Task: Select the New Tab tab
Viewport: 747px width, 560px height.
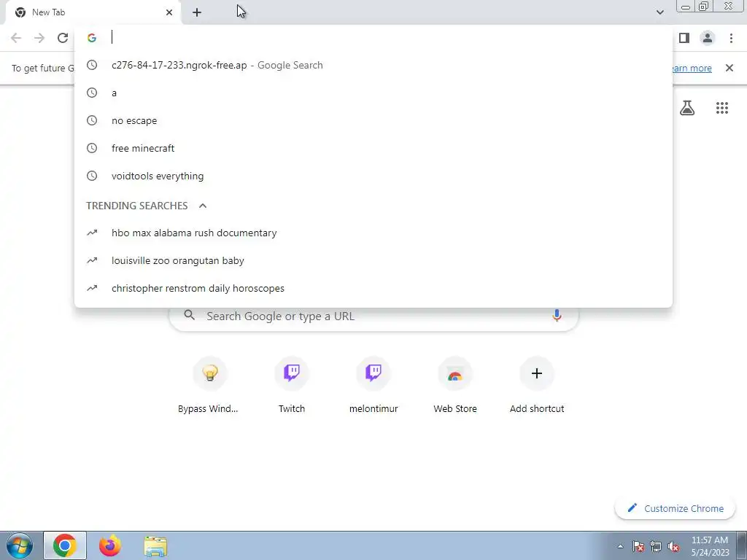Action: coord(93,12)
